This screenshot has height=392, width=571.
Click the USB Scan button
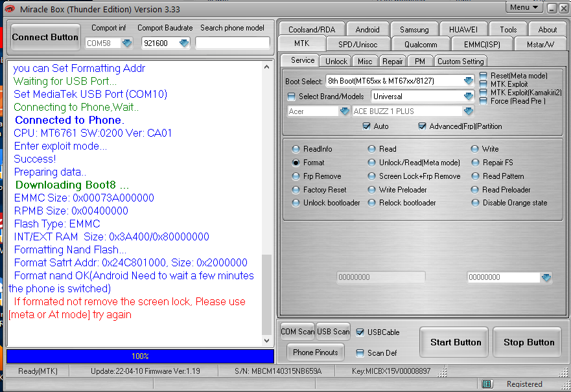tap(333, 332)
